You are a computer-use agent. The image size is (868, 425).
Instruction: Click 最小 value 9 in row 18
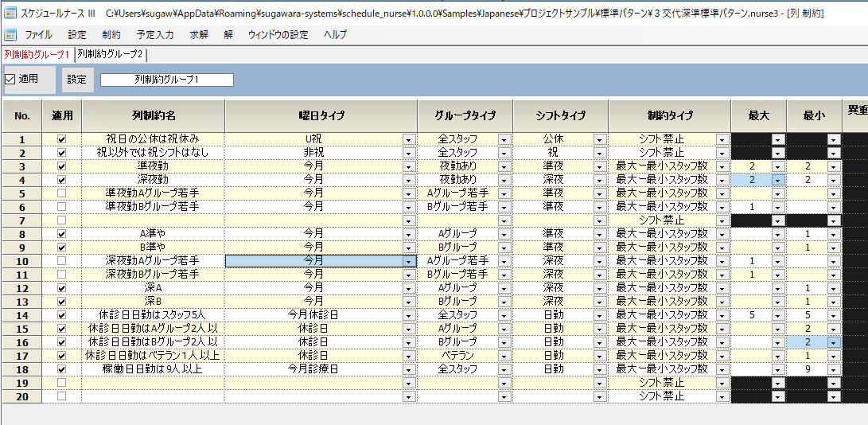click(x=808, y=368)
